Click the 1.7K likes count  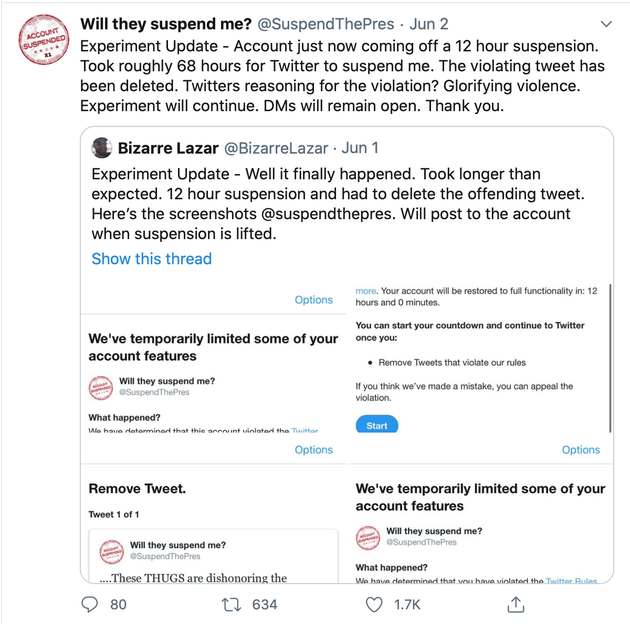pos(407,604)
